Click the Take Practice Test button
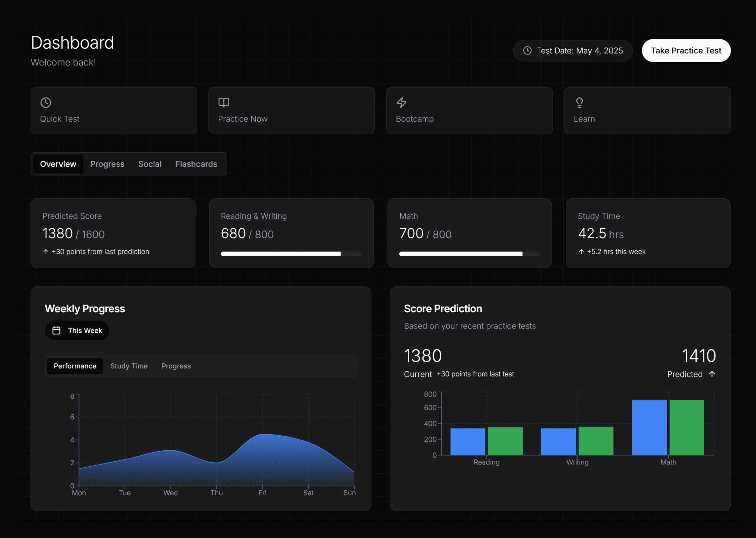Viewport: 756px width, 538px height. (x=686, y=51)
